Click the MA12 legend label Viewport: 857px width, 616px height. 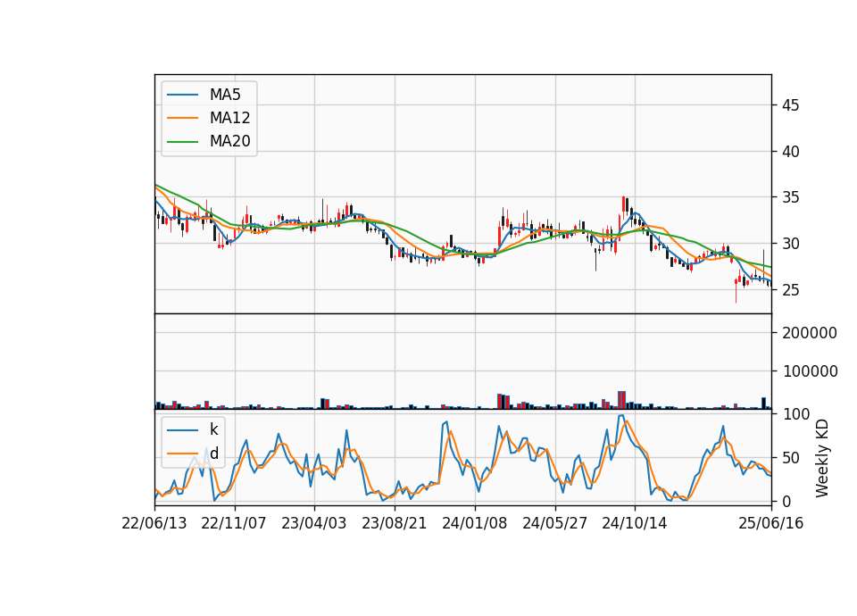point(229,118)
